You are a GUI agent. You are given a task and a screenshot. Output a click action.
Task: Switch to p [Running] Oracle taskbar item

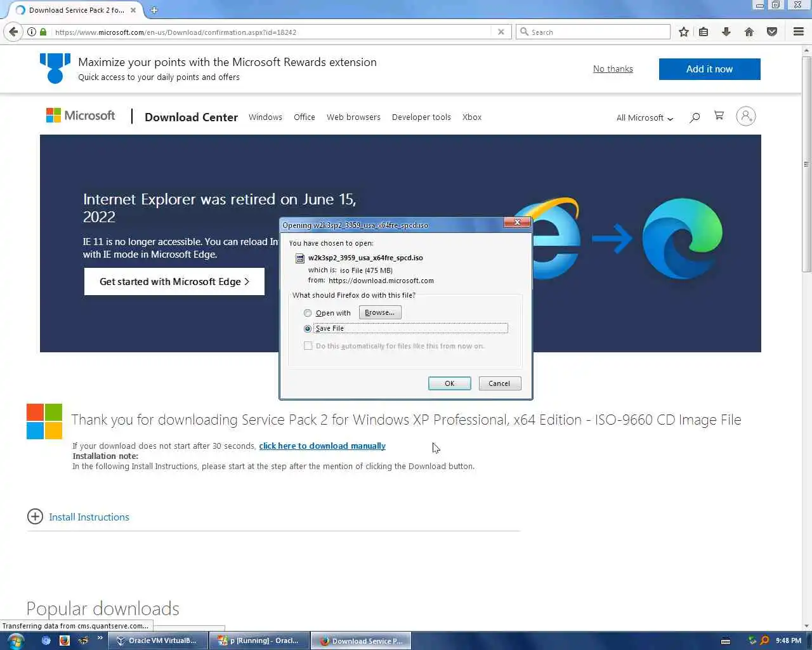click(x=259, y=640)
